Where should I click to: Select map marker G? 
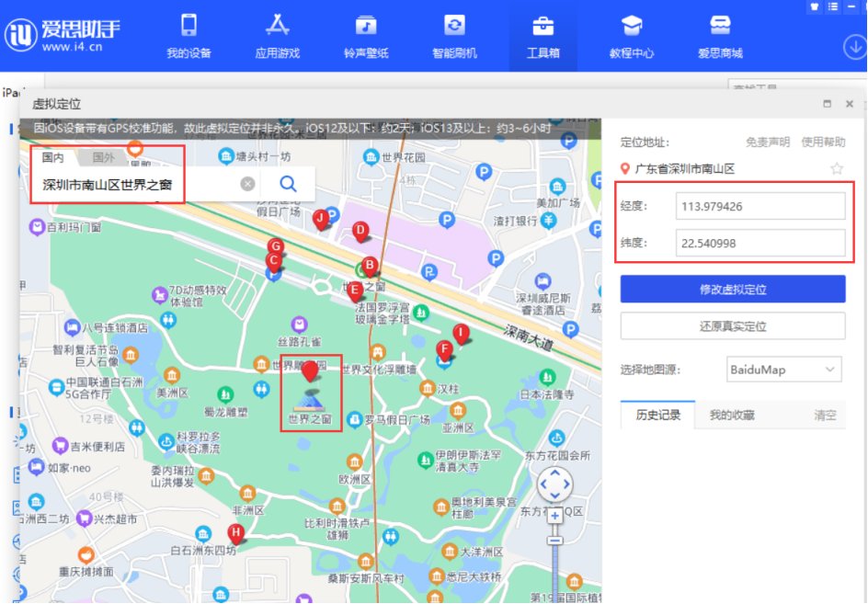[x=276, y=246]
